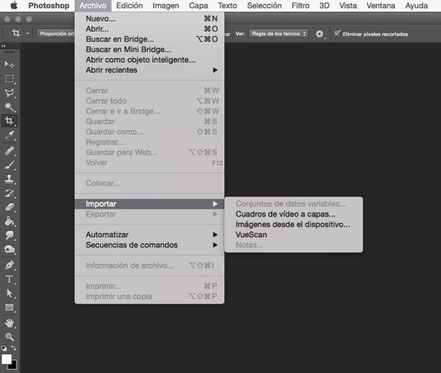Image resolution: width=441 pixels, height=373 pixels.
Task: Select the Type tool
Action: (x=9, y=279)
